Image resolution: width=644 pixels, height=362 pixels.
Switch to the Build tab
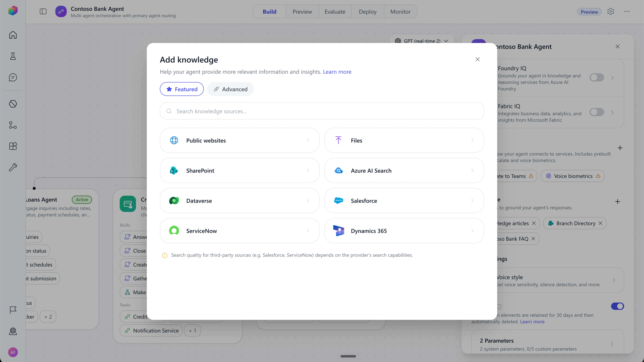click(x=269, y=11)
